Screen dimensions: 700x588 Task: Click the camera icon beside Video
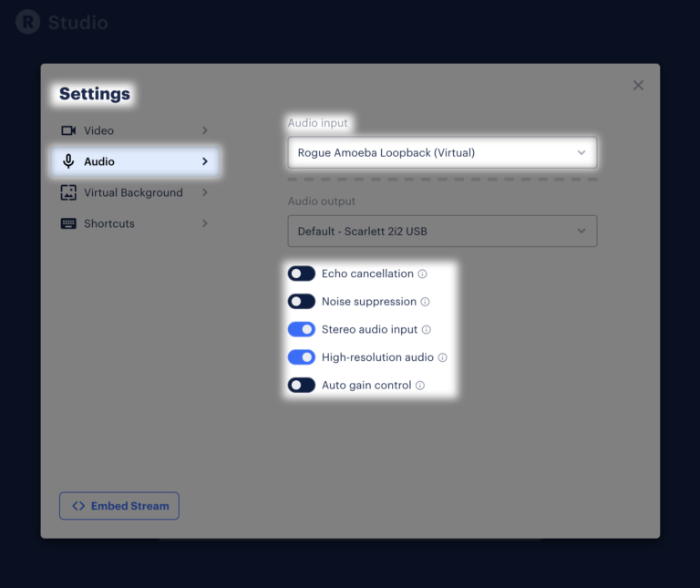[x=68, y=130]
